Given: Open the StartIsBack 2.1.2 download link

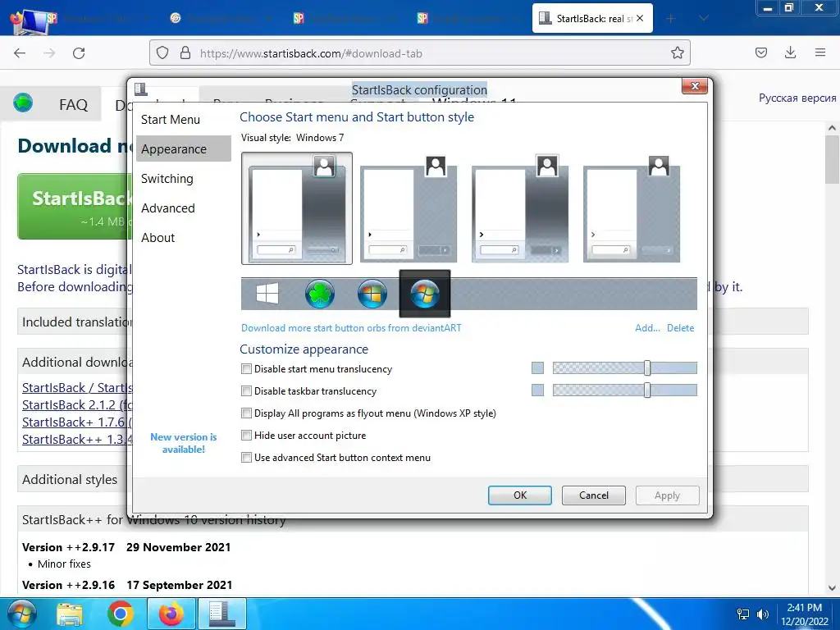Looking at the screenshot, I should pyautogui.click(x=76, y=405).
